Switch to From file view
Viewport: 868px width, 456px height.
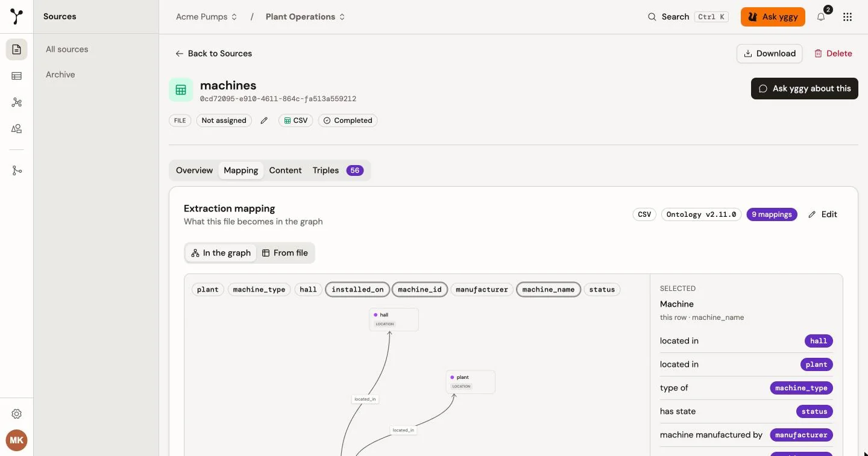point(285,253)
